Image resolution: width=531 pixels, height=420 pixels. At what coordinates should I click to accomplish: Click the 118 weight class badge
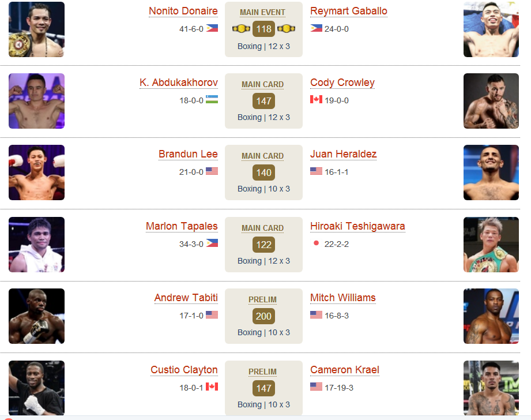coord(263,29)
